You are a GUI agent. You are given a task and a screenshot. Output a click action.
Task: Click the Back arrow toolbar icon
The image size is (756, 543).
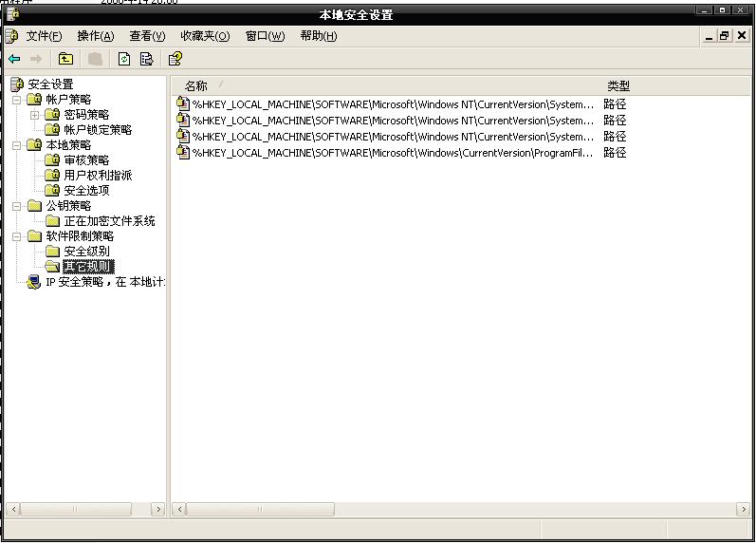14,59
